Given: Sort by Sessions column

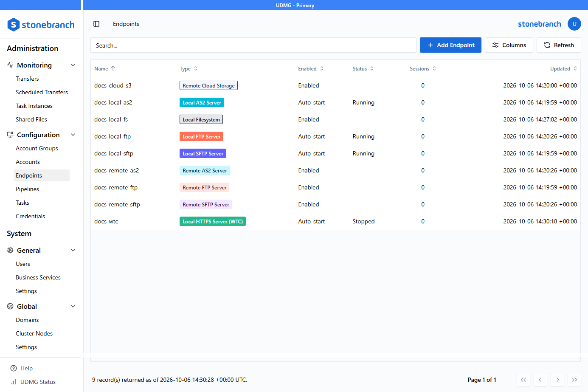Looking at the screenshot, I should click(423, 68).
